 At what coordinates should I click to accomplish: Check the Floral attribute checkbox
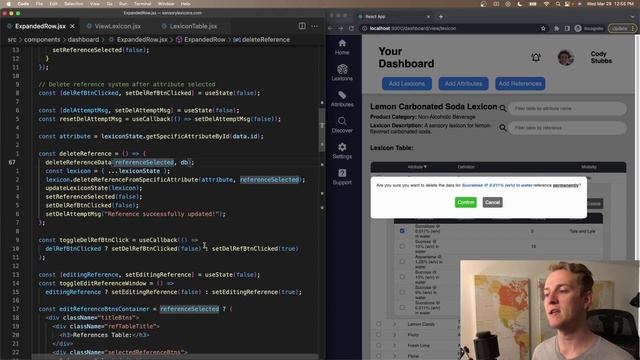point(378,356)
